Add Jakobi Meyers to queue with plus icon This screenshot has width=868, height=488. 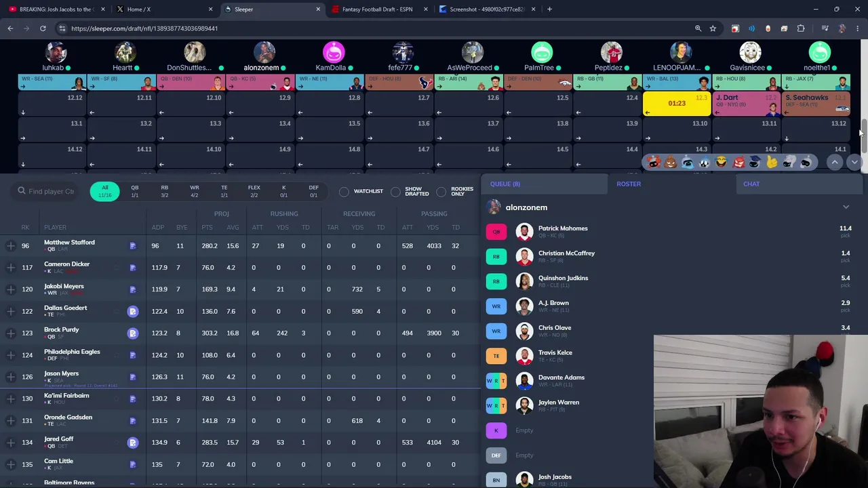(x=11, y=289)
